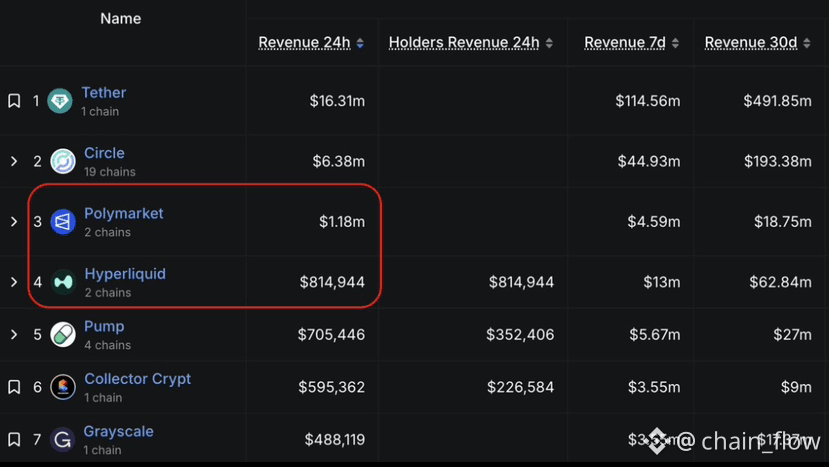
Task: Select Collector Crypt's $595,362 24h revenue
Action: point(331,387)
